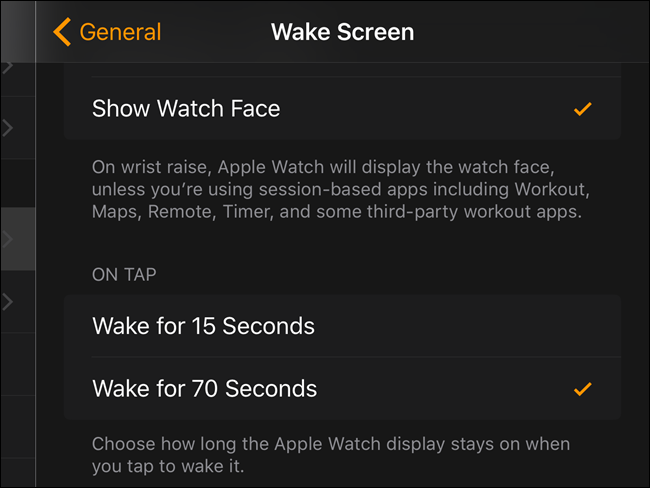Click the Choose how long footer text
This screenshot has width=650, height=488.
(x=331, y=455)
